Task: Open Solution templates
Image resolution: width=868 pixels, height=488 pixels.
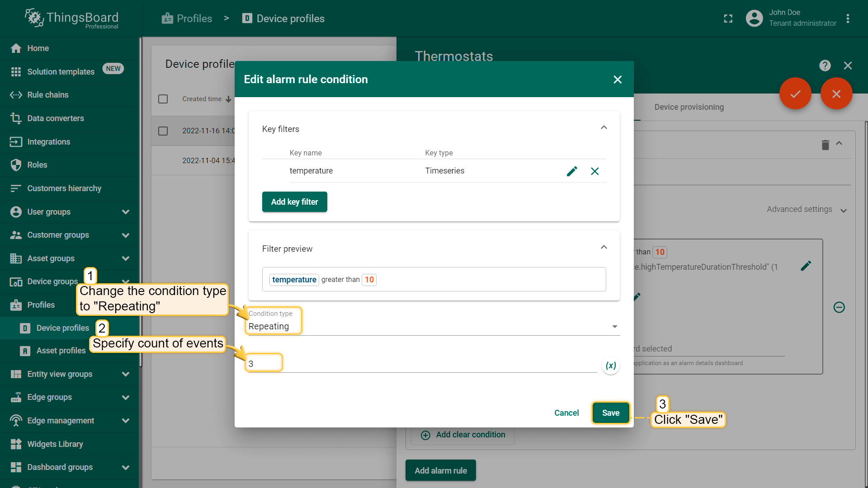Action: coord(70,71)
